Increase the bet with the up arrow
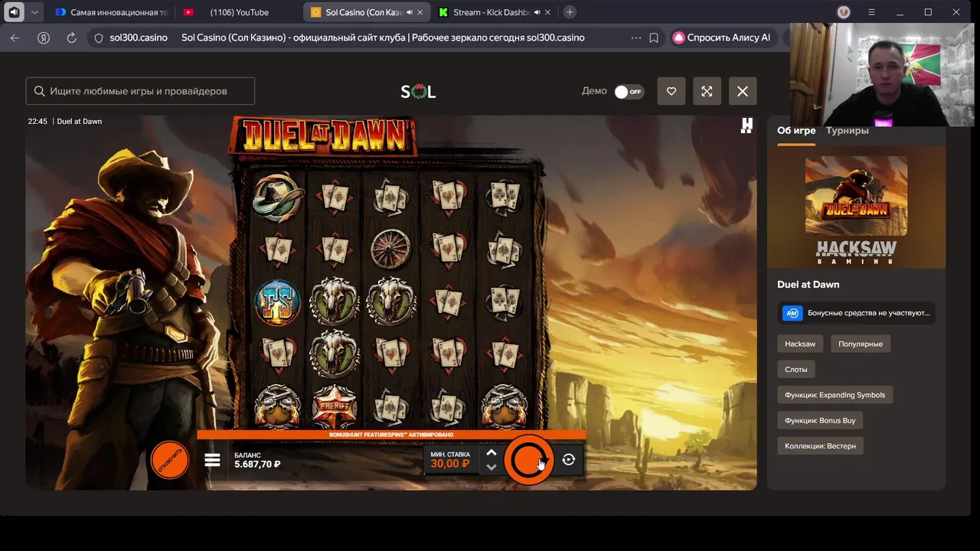 click(492, 452)
